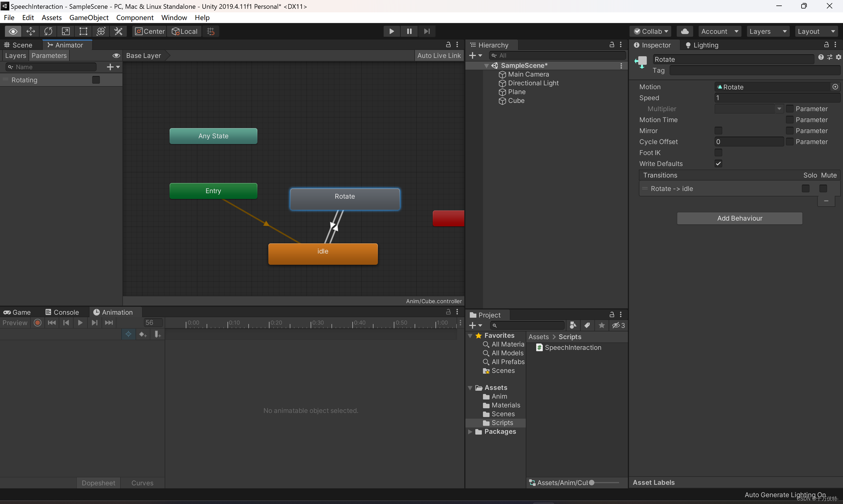Click the Rotate state node in Animator
Screen dimensions: 843x504
click(x=344, y=196)
